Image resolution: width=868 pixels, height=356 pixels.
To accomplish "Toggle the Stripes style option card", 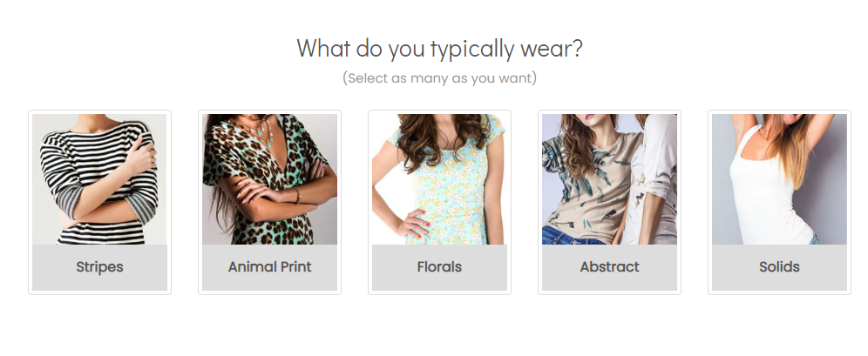I will click(x=99, y=202).
